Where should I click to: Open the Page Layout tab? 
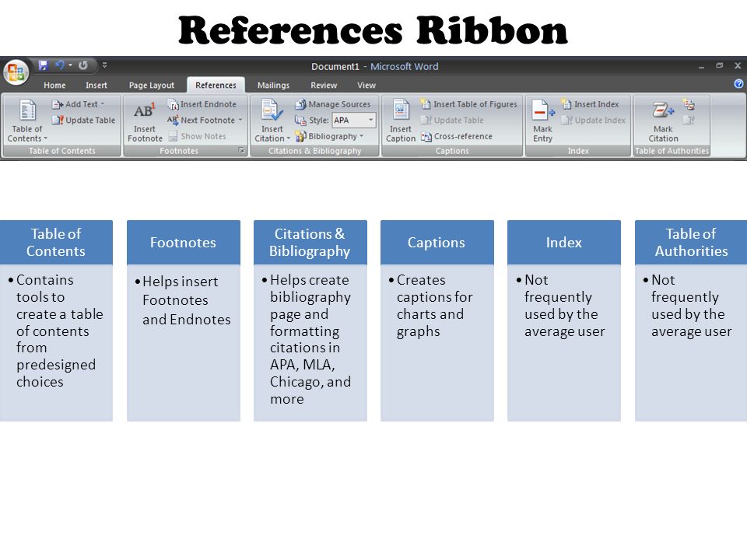pos(152,86)
